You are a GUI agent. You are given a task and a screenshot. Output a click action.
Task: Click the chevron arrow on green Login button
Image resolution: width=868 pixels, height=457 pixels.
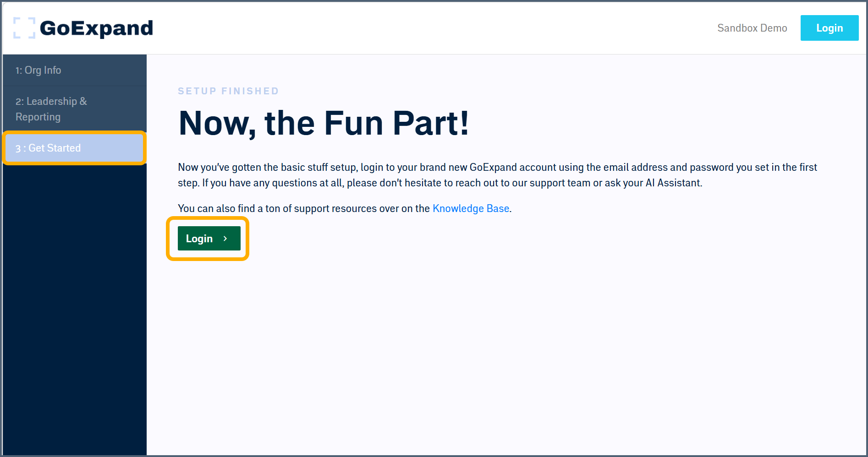(225, 239)
